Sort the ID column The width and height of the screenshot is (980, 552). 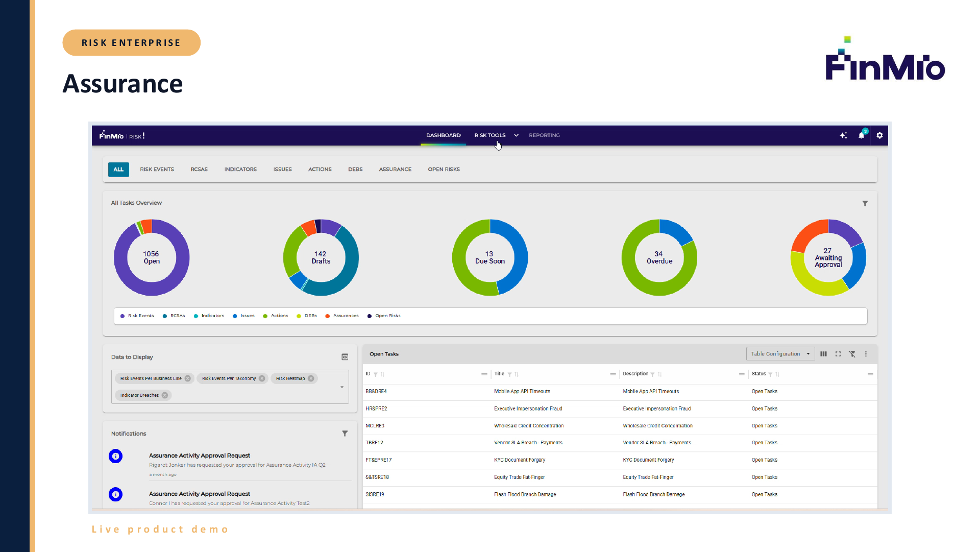[382, 374]
